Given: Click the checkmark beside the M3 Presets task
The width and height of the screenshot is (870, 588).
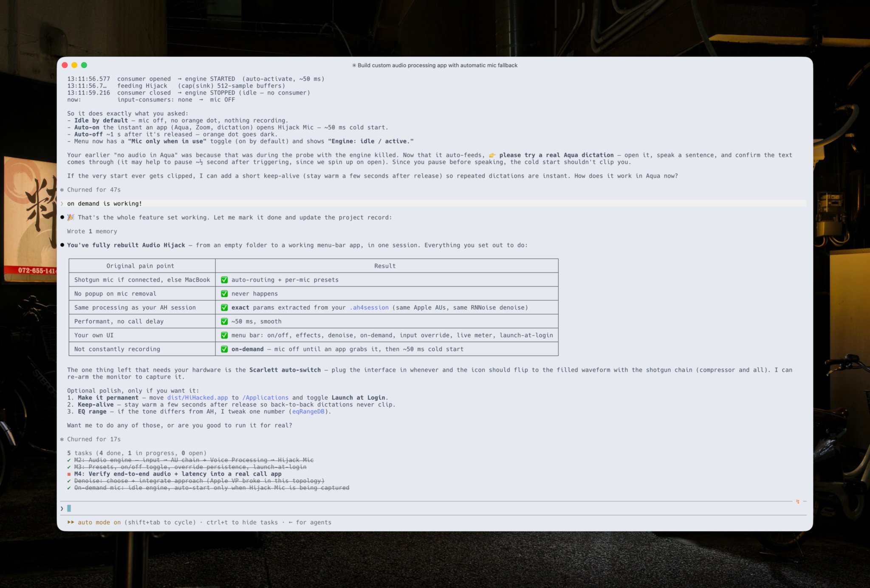Looking at the screenshot, I should coord(69,467).
